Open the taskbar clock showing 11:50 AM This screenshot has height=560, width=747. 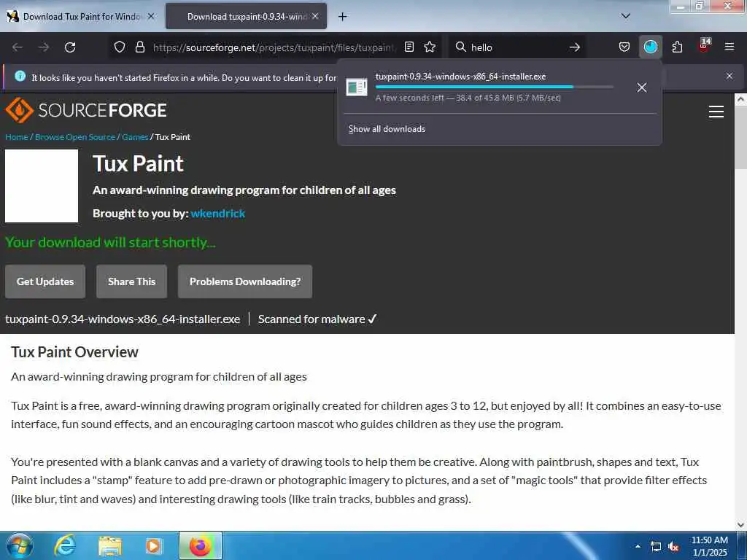pyautogui.click(x=710, y=546)
